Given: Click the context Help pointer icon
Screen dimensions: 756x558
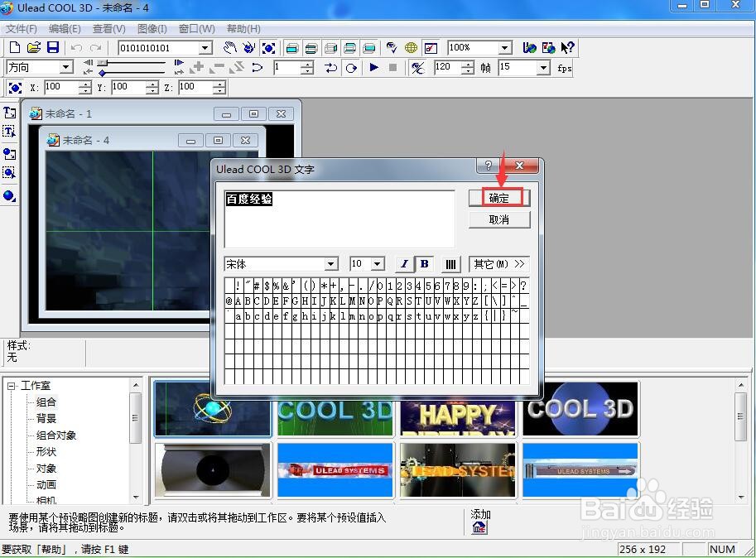Looking at the screenshot, I should [x=567, y=47].
